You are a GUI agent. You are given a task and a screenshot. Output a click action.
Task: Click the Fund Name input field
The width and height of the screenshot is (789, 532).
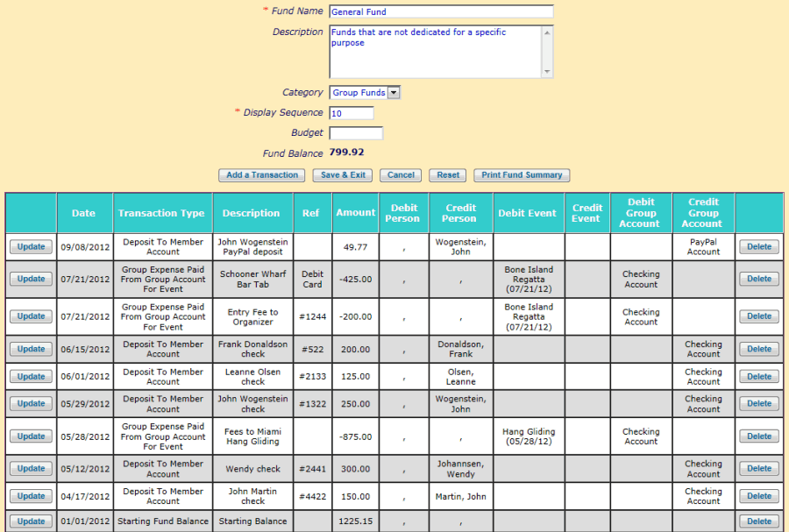[x=441, y=11]
